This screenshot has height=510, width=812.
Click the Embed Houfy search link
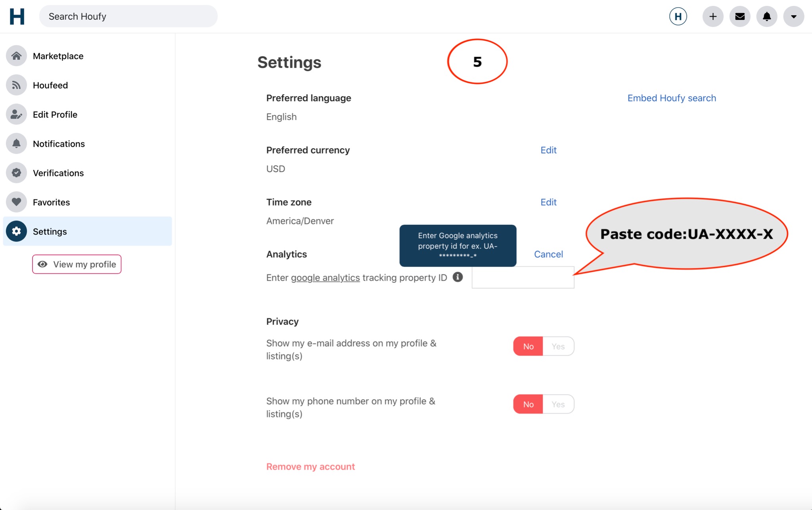pyautogui.click(x=672, y=97)
